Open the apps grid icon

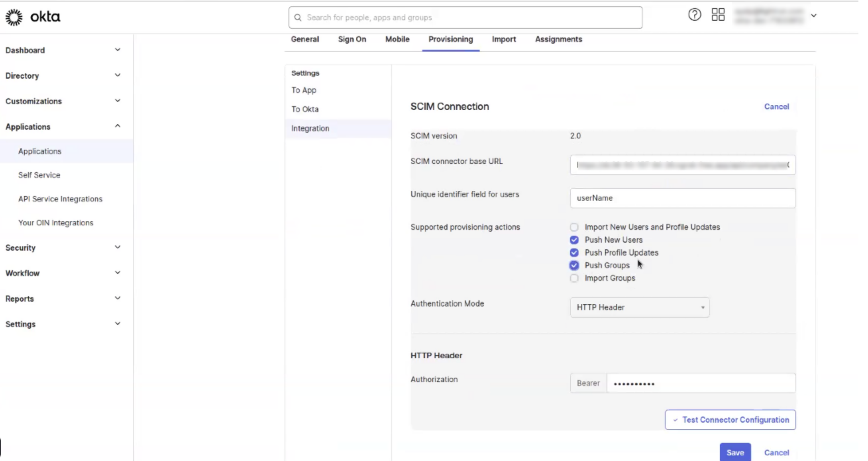[x=718, y=15]
